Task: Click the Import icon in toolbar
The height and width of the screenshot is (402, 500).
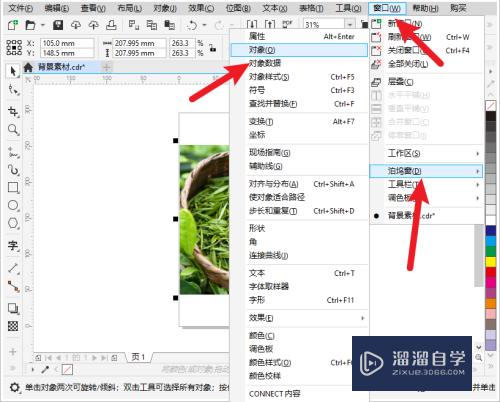Action: pos(252,24)
